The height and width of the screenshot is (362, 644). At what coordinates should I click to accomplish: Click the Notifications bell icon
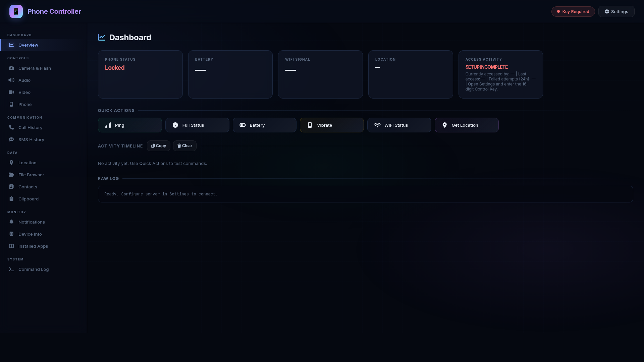[x=11, y=222]
